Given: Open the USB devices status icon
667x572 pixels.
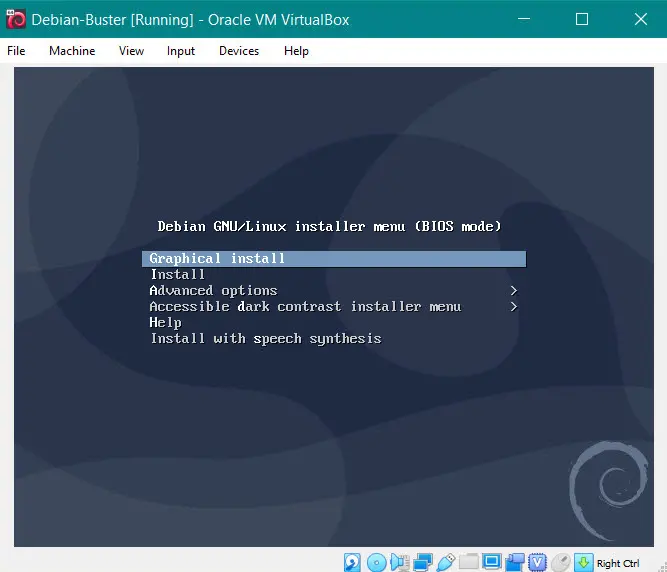Looking at the screenshot, I should pos(446,563).
